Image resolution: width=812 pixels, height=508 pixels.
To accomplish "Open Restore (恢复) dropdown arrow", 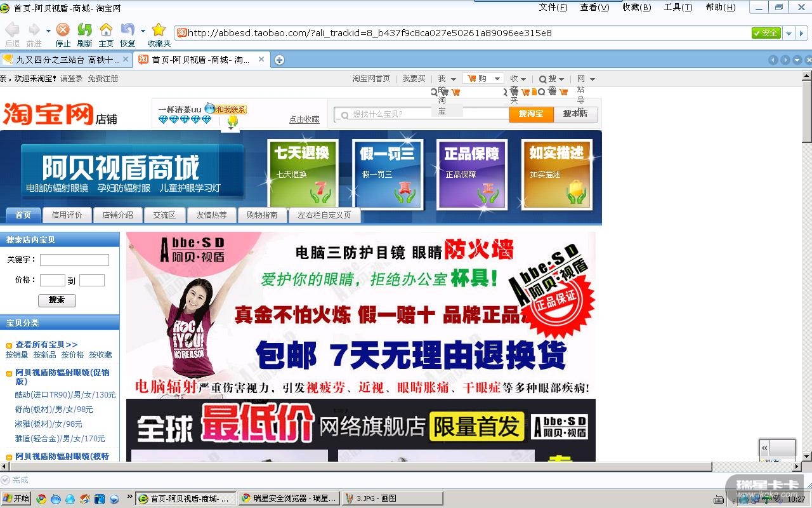I will pyautogui.click(x=143, y=30).
